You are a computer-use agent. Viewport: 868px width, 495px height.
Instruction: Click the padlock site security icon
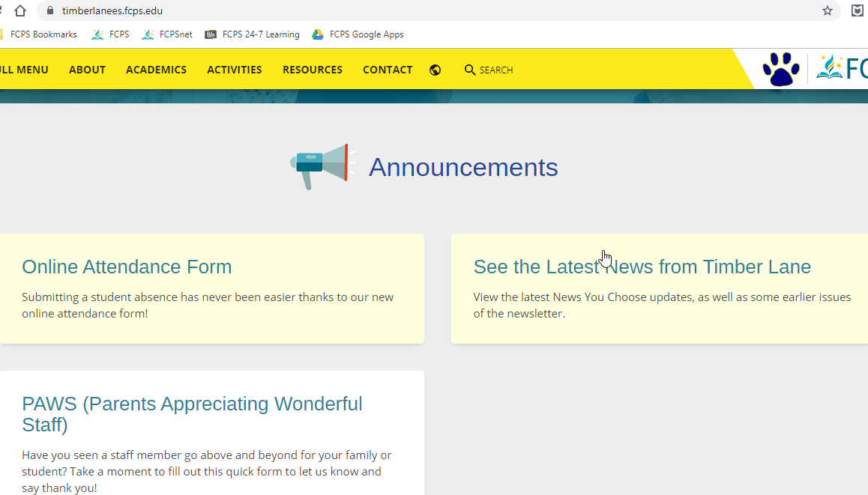pyautogui.click(x=50, y=10)
